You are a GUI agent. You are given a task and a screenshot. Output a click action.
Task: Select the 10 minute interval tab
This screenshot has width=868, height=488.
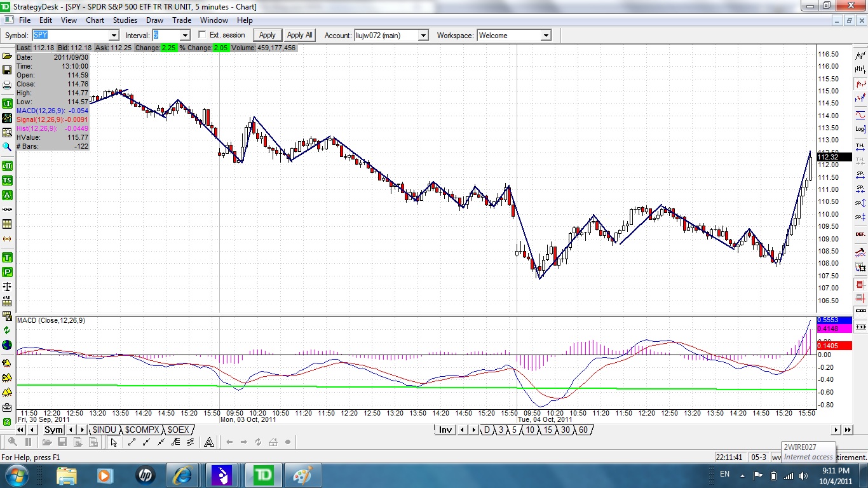(x=529, y=430)
